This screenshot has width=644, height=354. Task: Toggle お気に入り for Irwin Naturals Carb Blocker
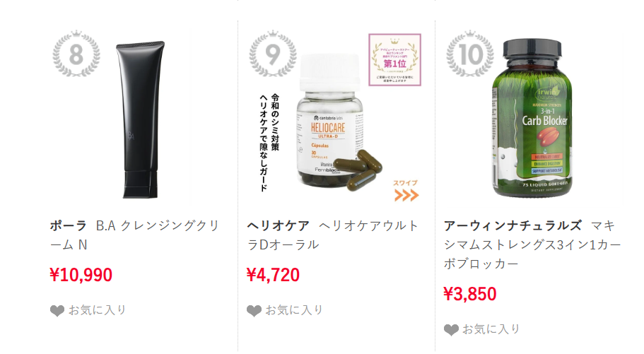[x=482, y=329]
